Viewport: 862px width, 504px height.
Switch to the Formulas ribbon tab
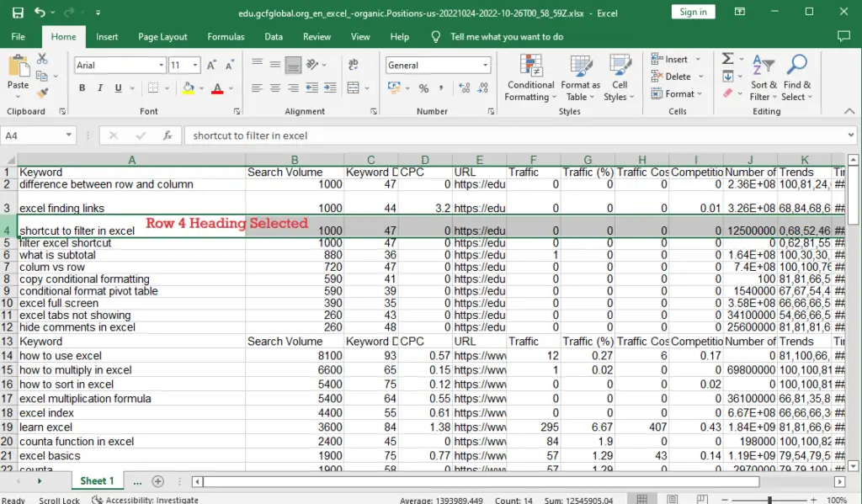[226, 36]
